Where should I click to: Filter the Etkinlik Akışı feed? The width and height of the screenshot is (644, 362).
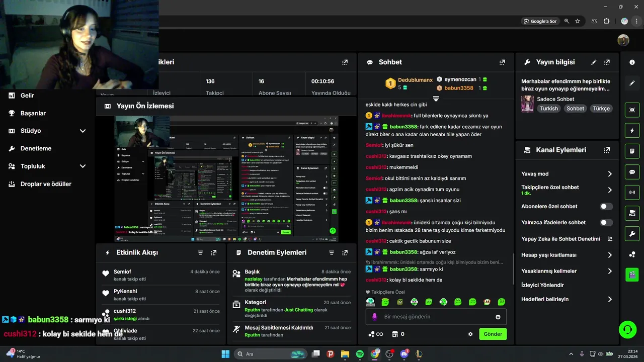coord(200,252)
